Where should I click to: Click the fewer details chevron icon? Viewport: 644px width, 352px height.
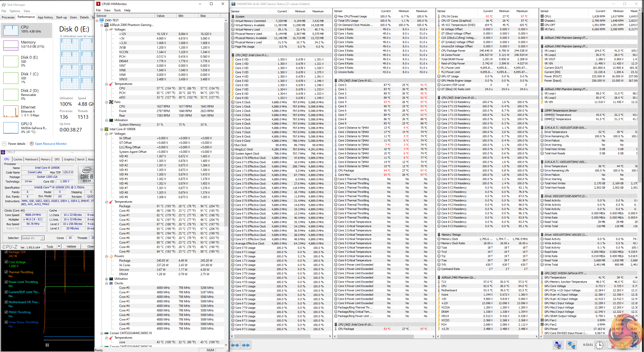pos(4,144)
